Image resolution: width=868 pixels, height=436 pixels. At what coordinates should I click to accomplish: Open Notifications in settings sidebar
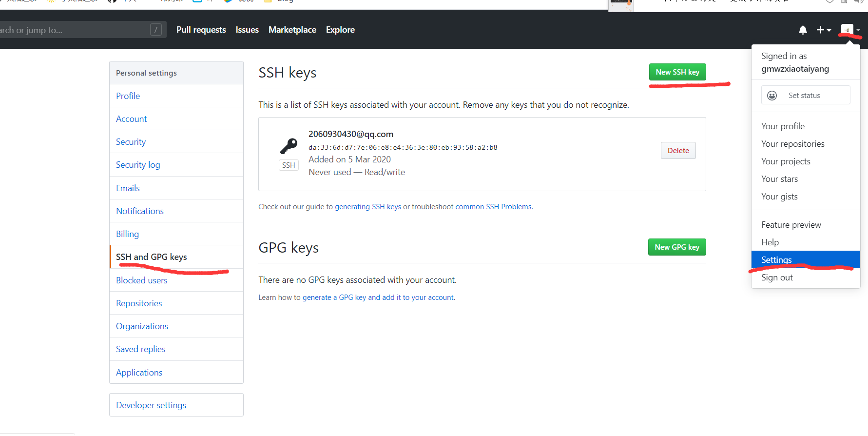coord(176,211)
